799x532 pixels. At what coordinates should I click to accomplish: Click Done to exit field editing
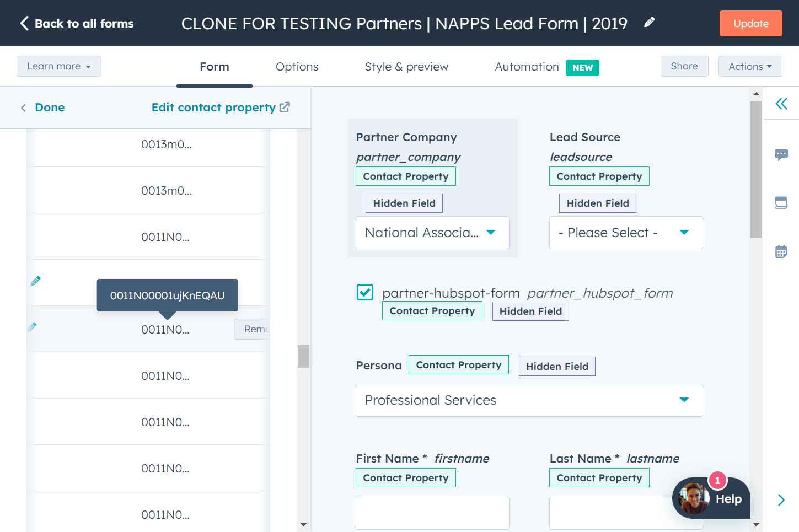[50, 108]
